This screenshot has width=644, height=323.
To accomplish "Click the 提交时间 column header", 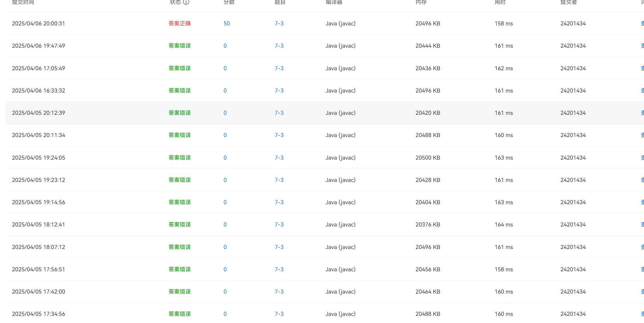I will 23,2.
